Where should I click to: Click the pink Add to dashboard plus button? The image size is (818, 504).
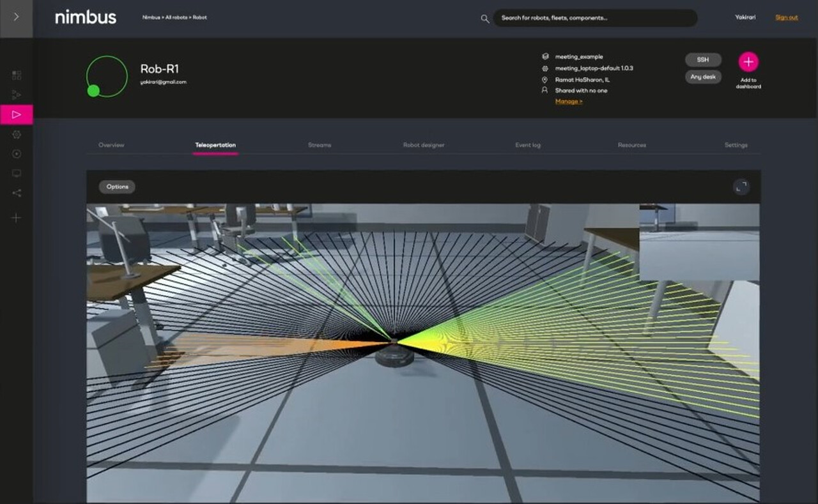[x=748, y=62]
